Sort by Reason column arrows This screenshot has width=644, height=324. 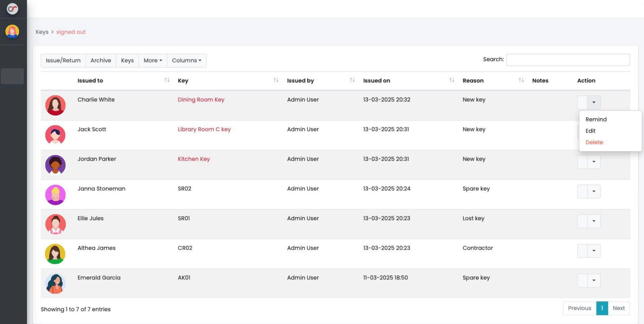521,80
